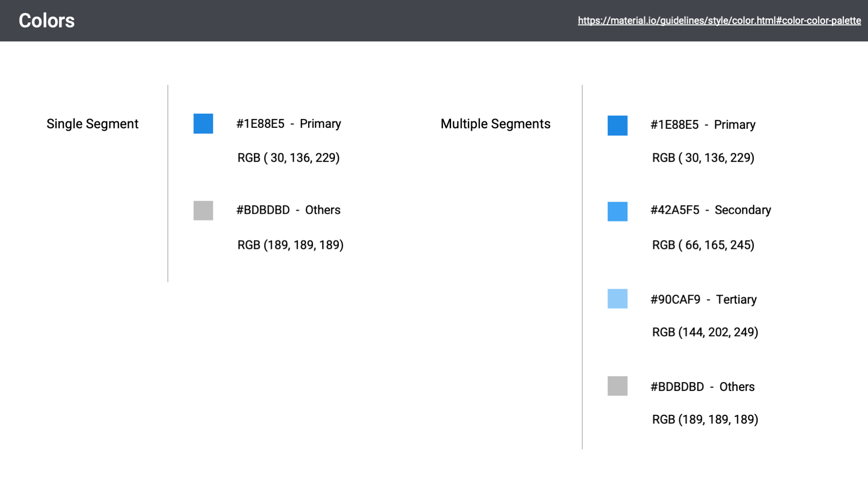Click Single Segment's "#BDBDBD - Others" label
Screen dimensions: 868x488
pos(288,210)
